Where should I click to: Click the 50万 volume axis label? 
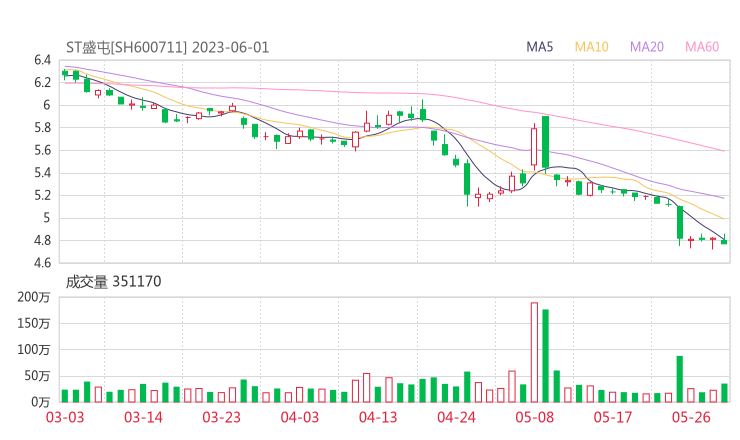[37, 376]
